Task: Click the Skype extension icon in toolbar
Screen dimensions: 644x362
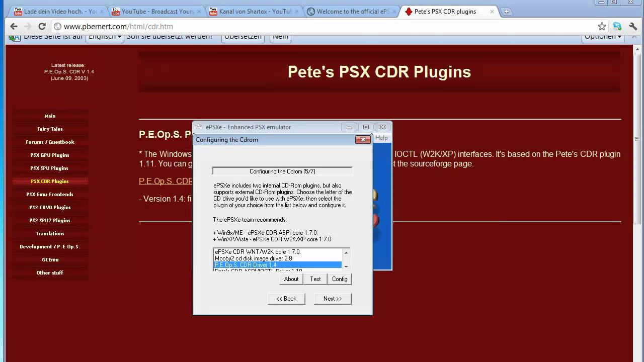Action: coord(617,27)
